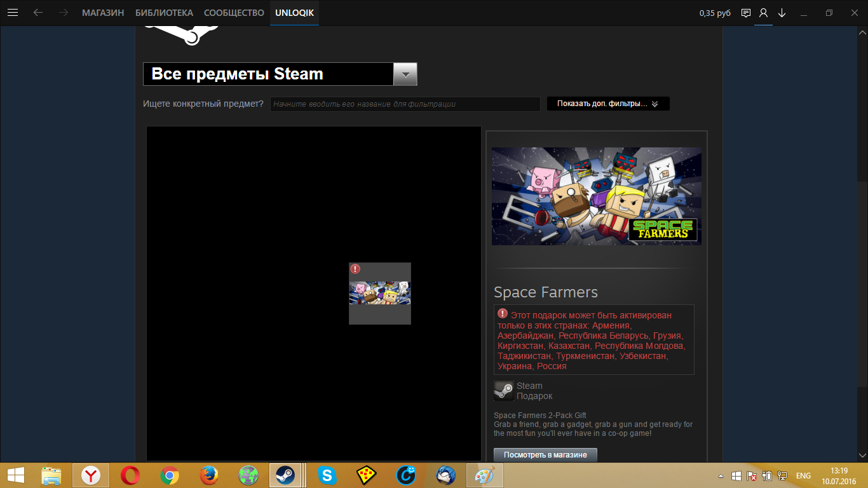Open the downloads arrow icon
Viewport: 868px width, 488px height.
point(782,13)
